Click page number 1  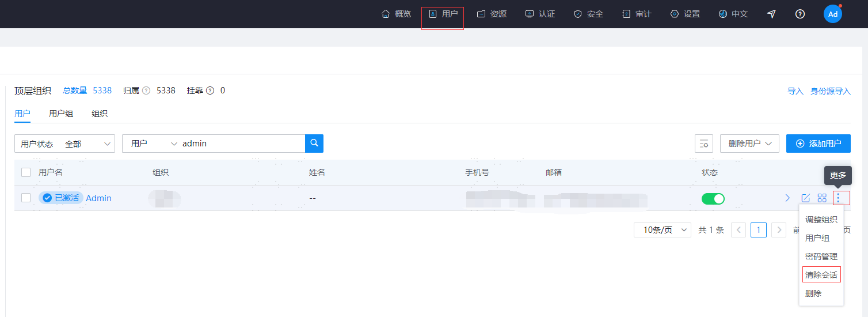click(759, 230)
